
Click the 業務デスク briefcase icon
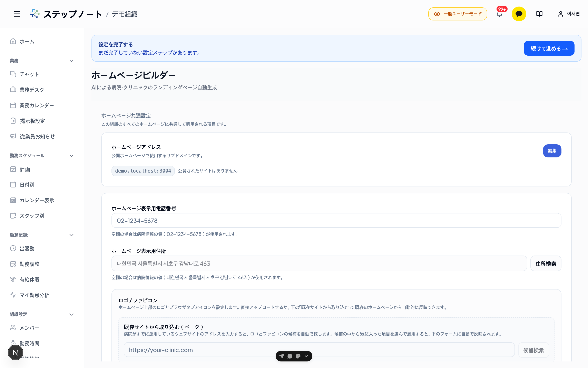13,90
